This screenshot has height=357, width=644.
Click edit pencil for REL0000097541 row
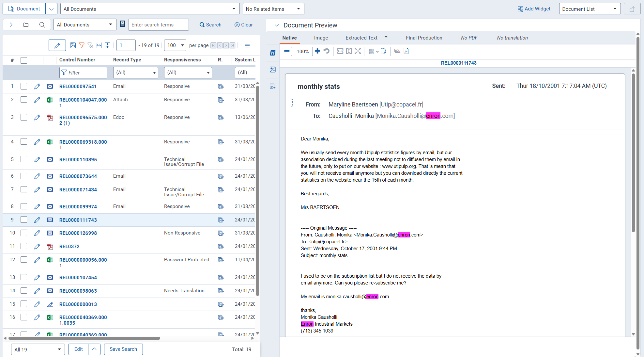coord(37,86)
